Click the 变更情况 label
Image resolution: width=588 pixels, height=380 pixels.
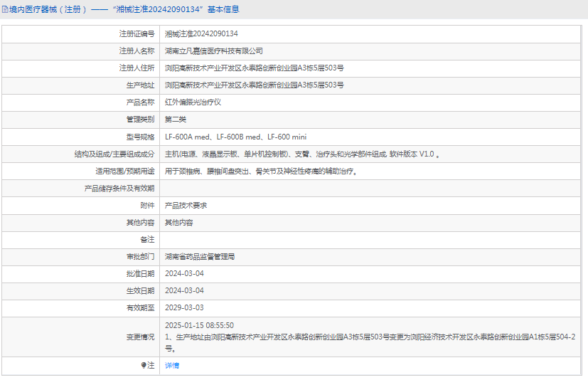[140, 337]
